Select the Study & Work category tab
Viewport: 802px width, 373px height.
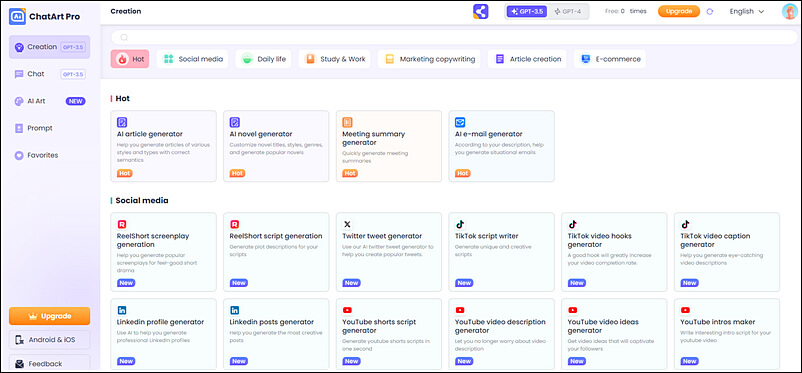click(335, 59)
